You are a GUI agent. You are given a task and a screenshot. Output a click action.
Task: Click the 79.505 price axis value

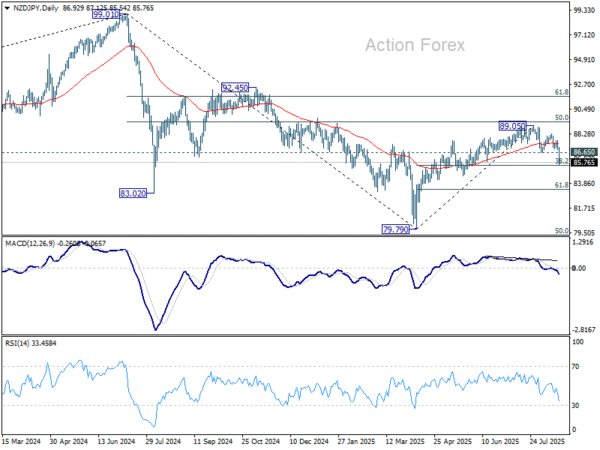coord(584,233)
